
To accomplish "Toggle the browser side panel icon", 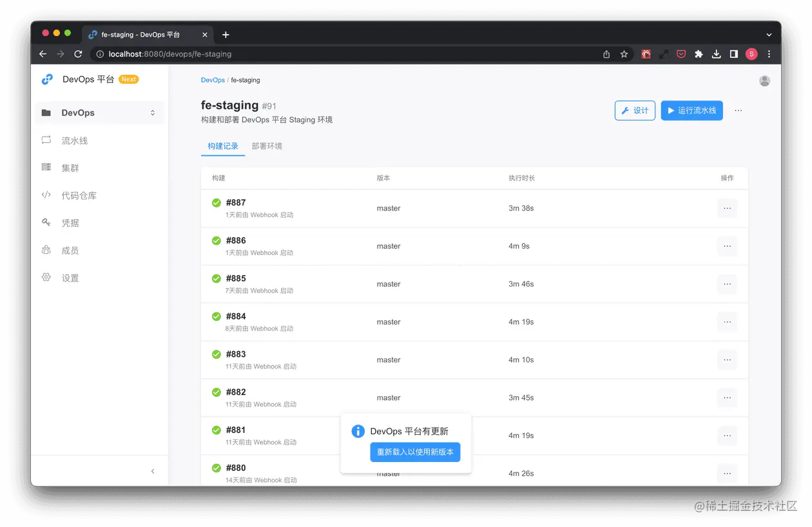I will tap(733, 54).
